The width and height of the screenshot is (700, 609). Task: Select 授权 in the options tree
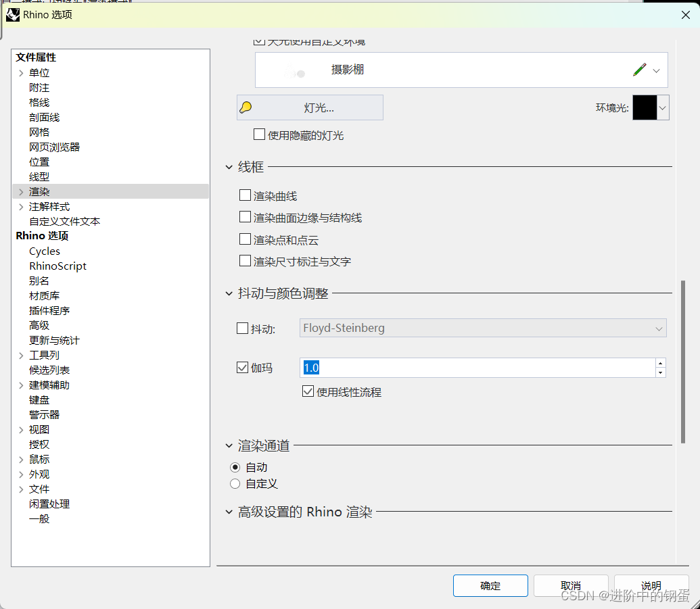(x=39, y=444)
